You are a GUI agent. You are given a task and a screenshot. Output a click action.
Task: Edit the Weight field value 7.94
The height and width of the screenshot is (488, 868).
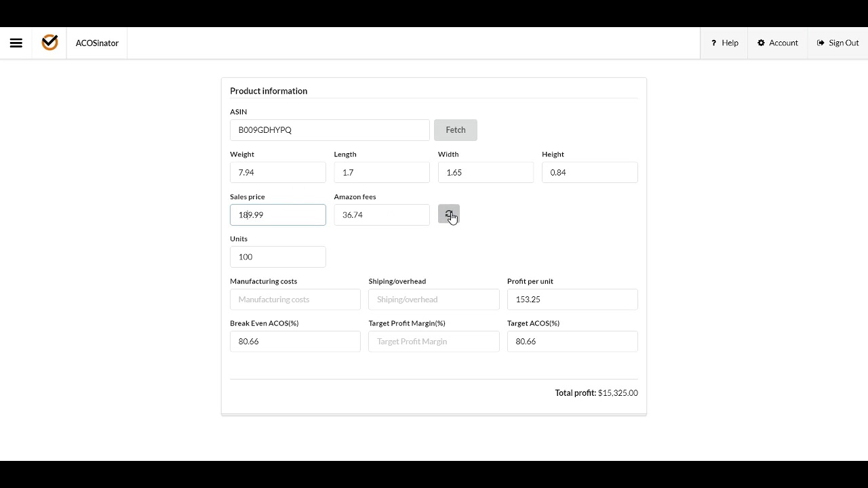pyautogui.click(x=278, y=172)
